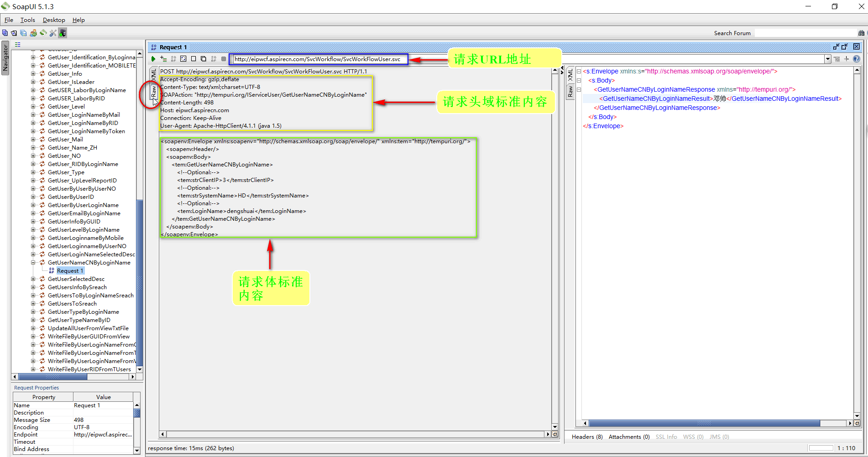
Task: Run the SOAP request with green arrow
Action: click(x=153, y=58)
